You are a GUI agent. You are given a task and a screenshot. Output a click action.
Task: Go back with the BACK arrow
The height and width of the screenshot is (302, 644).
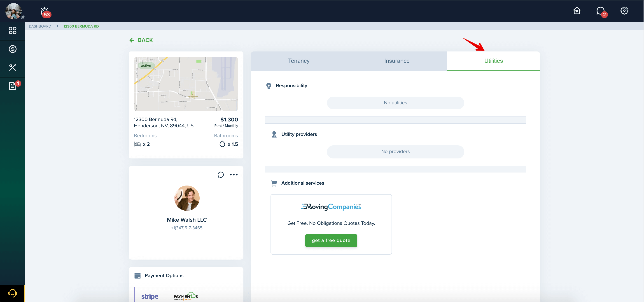click(141, 40)
